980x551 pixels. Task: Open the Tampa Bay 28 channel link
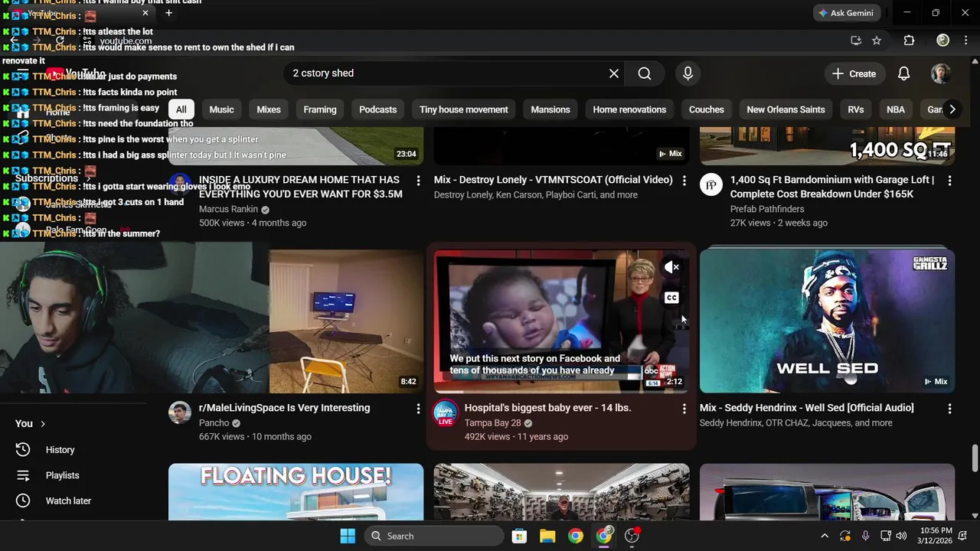coord(492,422)
